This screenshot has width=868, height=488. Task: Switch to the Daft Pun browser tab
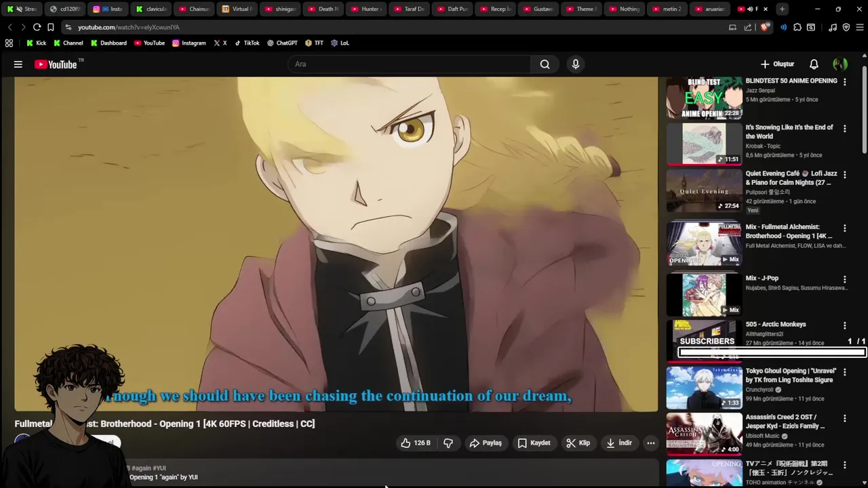pyautogui.click(x=452, y=9)
